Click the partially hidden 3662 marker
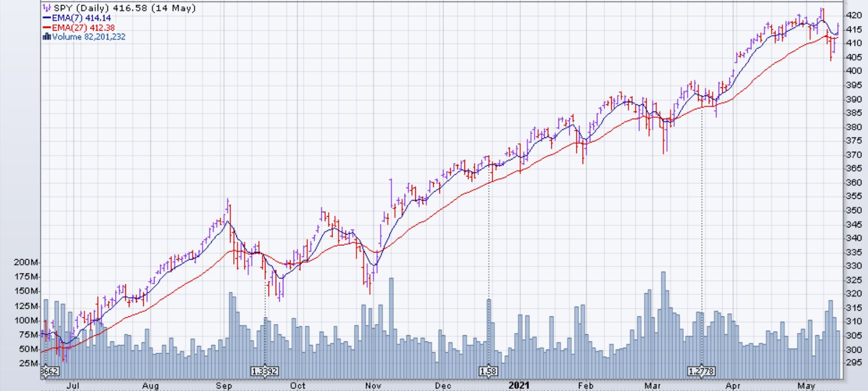This screenshot has width=868, height=391. click(49, 371)
